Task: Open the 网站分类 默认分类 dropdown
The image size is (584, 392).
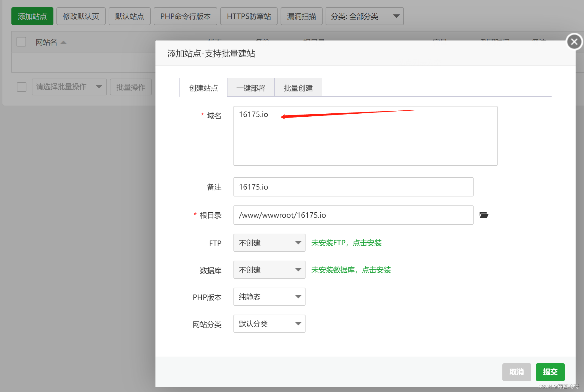Action: tap(269, 324)
